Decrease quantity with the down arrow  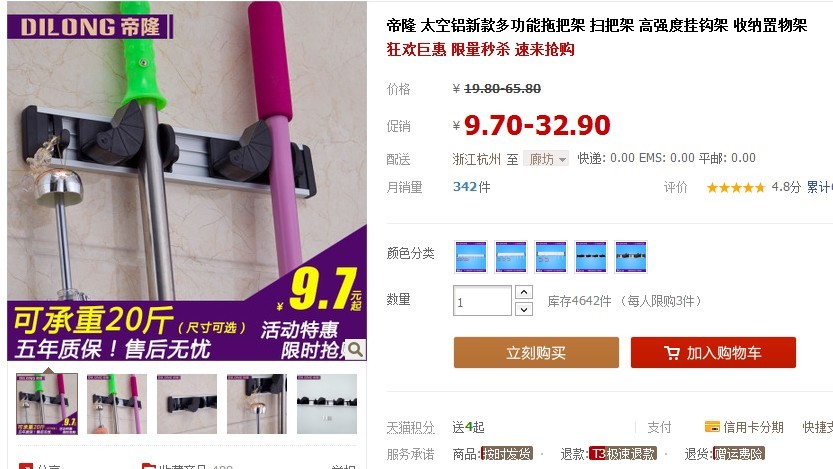(x=524, y=309)
